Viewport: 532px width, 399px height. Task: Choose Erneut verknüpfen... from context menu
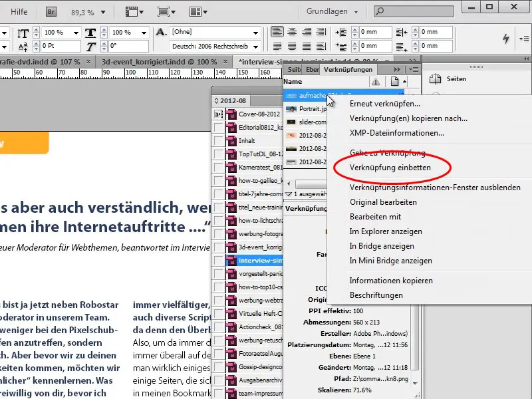point(385,104)
